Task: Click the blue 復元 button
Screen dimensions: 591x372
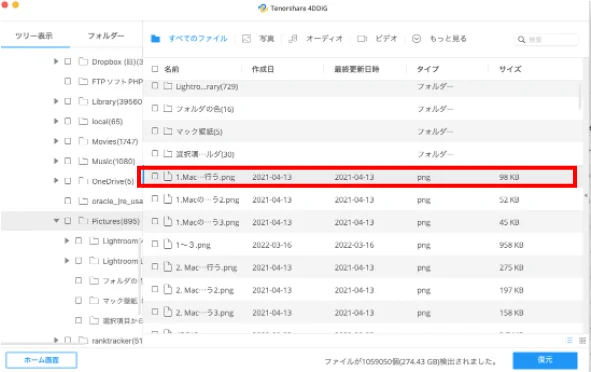Action: [x=545, y=360]
